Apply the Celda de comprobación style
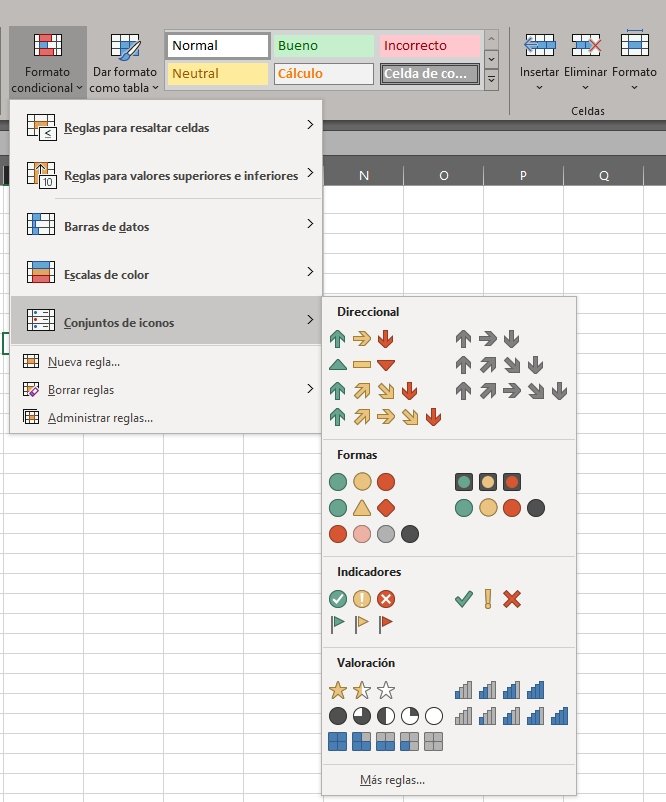The width and height of the screenshot is (666, 802). coord(429,74)
